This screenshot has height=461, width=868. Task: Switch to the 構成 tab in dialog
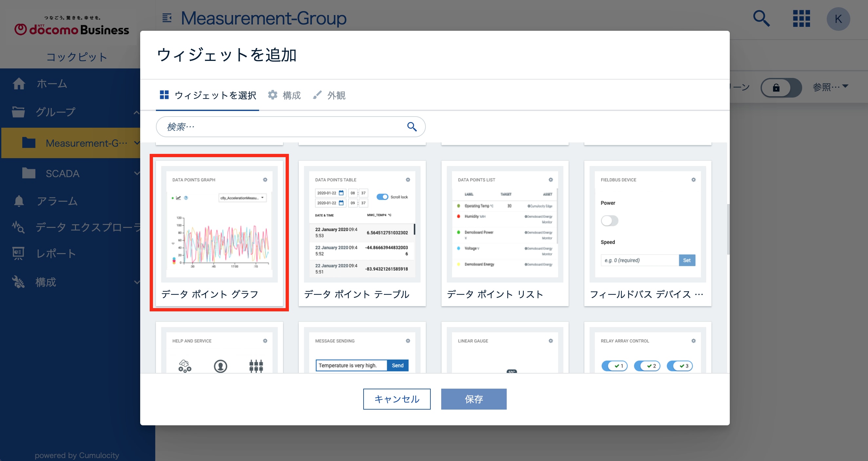point(284,95)
